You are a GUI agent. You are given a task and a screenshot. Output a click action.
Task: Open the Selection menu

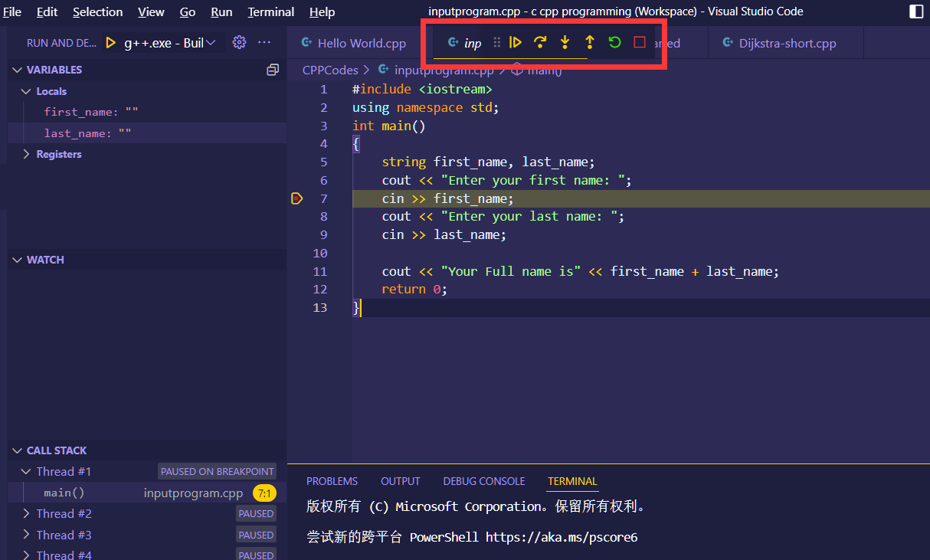tap(97, 11)
